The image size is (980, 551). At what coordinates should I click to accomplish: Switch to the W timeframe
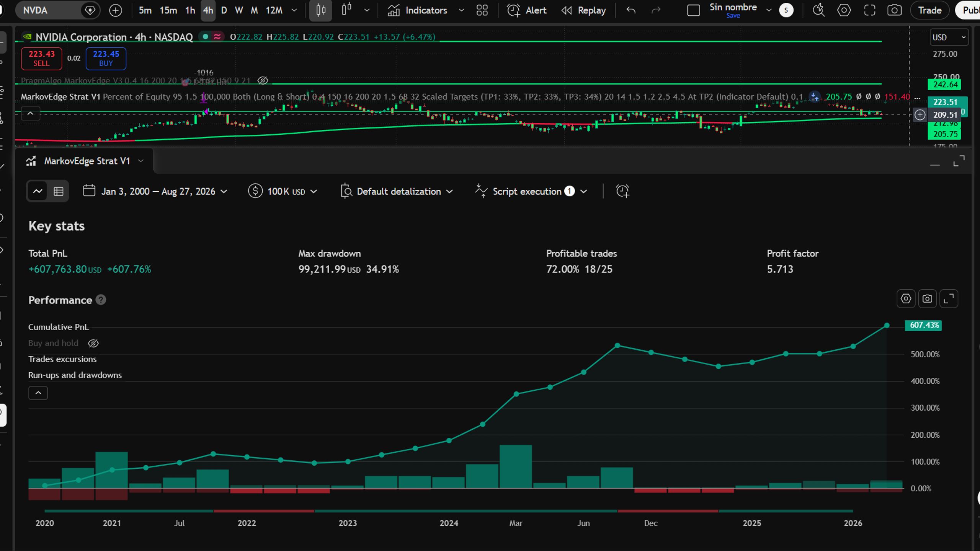coord(239,10)
